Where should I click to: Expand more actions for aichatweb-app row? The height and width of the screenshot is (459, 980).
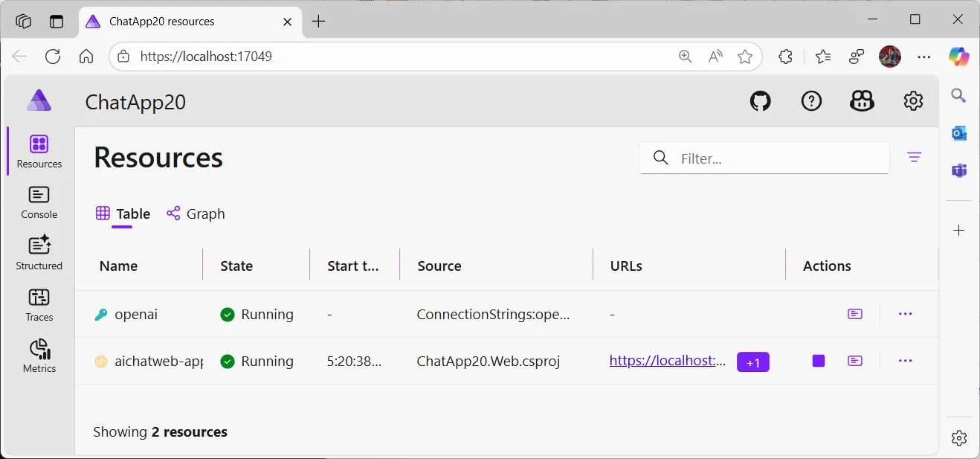pyautogui.click(x=905, y=361)
